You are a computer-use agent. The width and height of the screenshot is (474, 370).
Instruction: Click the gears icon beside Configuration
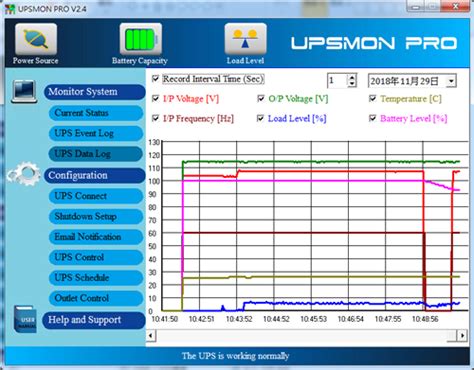click(x=24, y=173)
